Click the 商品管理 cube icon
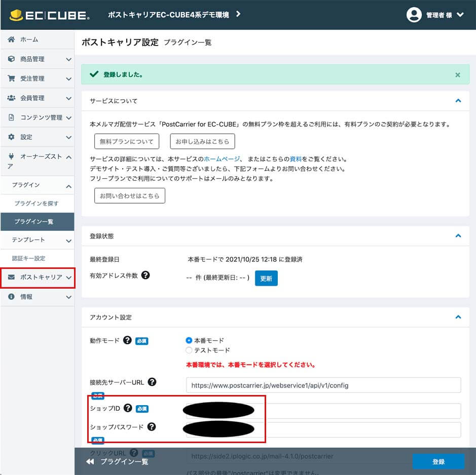Screen dimensions: 476x475 [11, 59]
